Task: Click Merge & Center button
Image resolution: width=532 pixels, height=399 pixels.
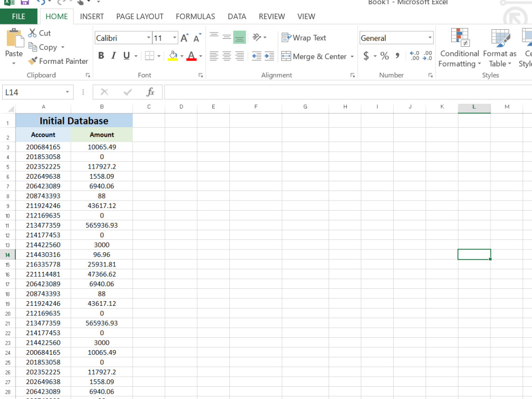Action: click(x=314, y=56)
